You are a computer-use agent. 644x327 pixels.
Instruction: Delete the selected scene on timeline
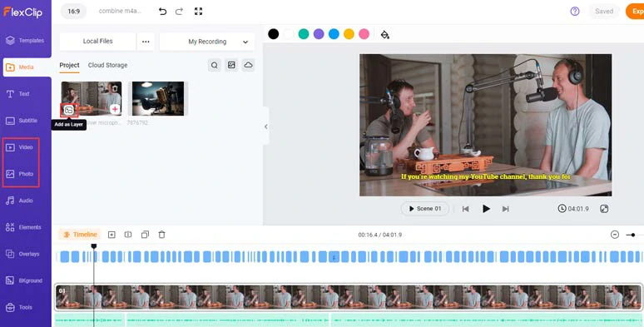click(161, 235)
